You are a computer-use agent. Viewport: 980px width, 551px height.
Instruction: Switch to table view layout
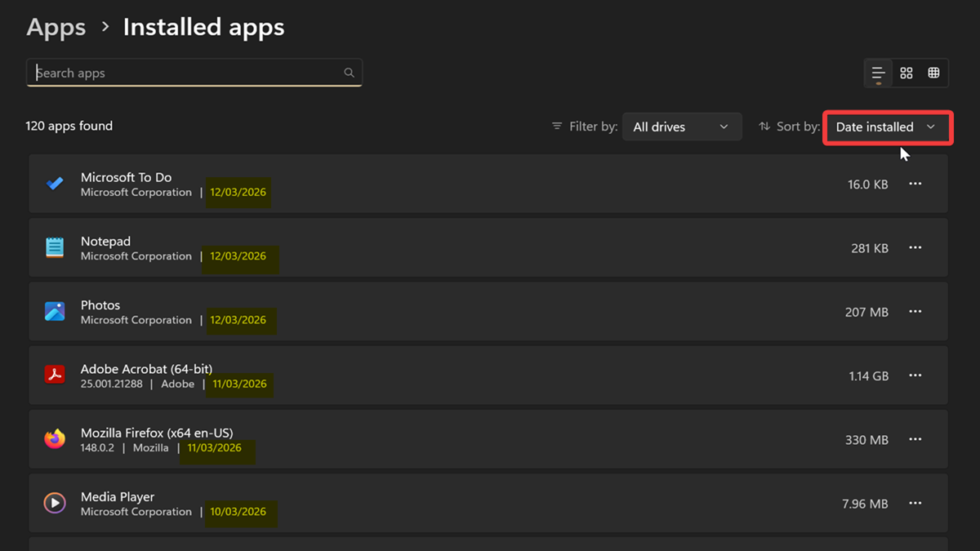pos(933,73)
